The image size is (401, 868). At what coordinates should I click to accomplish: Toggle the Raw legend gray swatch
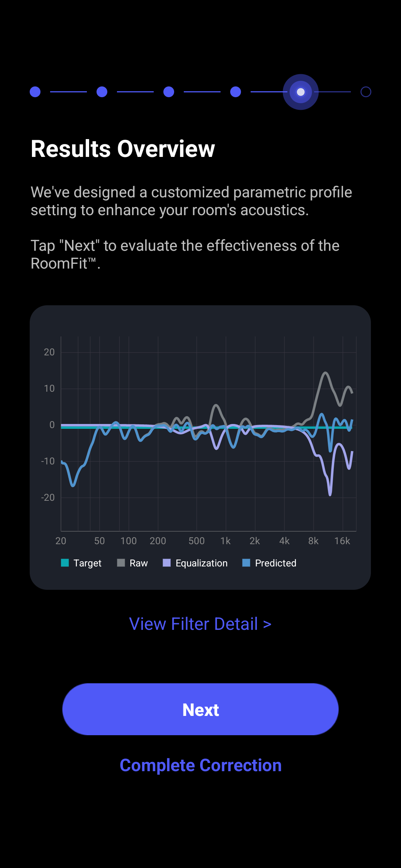click(x=121, y=563)
